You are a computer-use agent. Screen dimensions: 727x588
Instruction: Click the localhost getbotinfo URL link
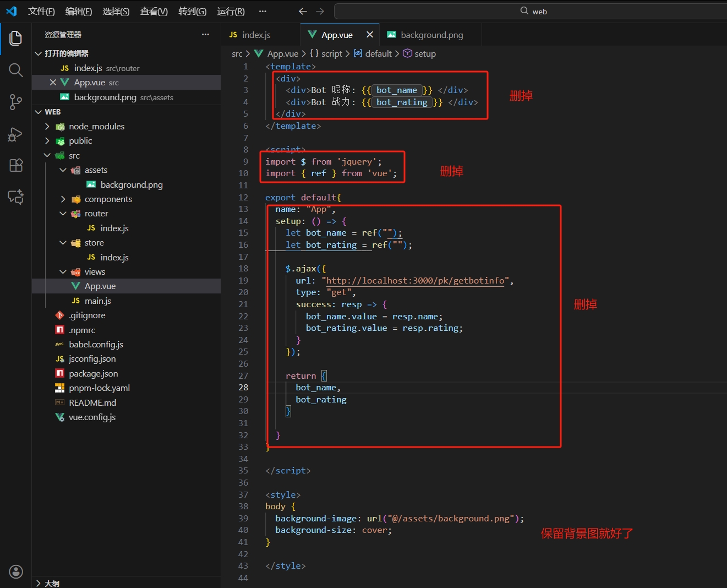point(415,281)
